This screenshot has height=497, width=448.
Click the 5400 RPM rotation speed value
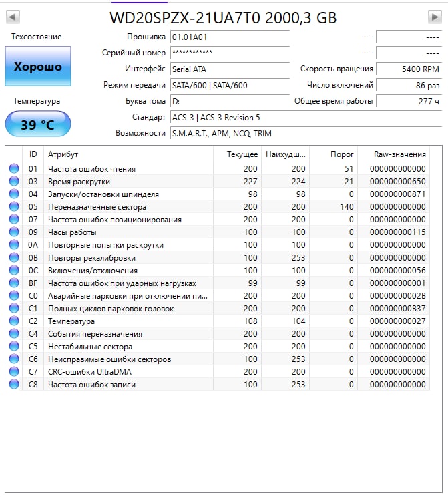coord(409,69)
